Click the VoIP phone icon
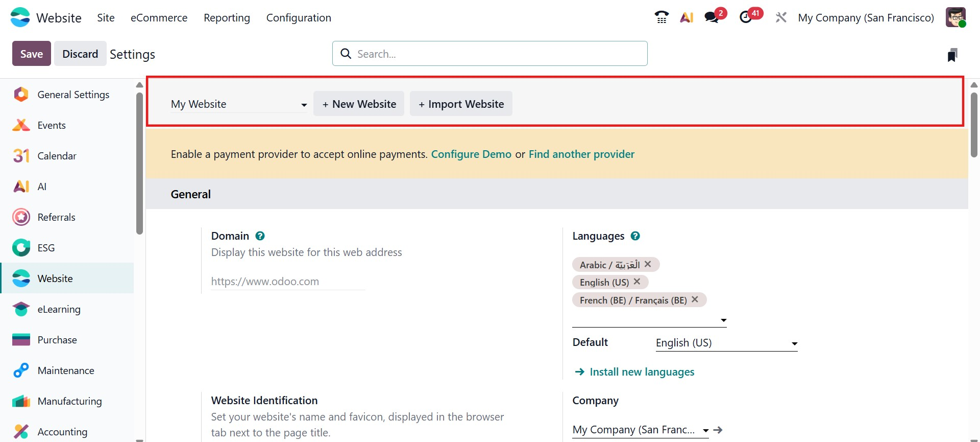 pyautogui.click(x=661, y=17)
